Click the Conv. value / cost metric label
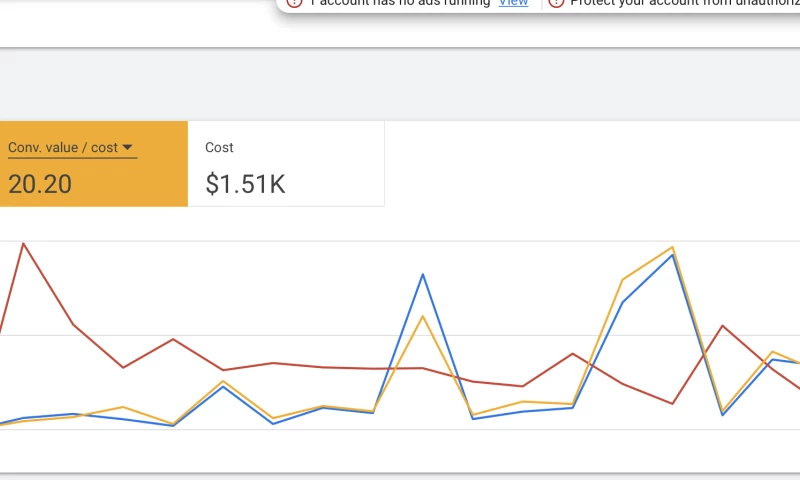This screenshot has width=800, height=480. tap(63, 148)
